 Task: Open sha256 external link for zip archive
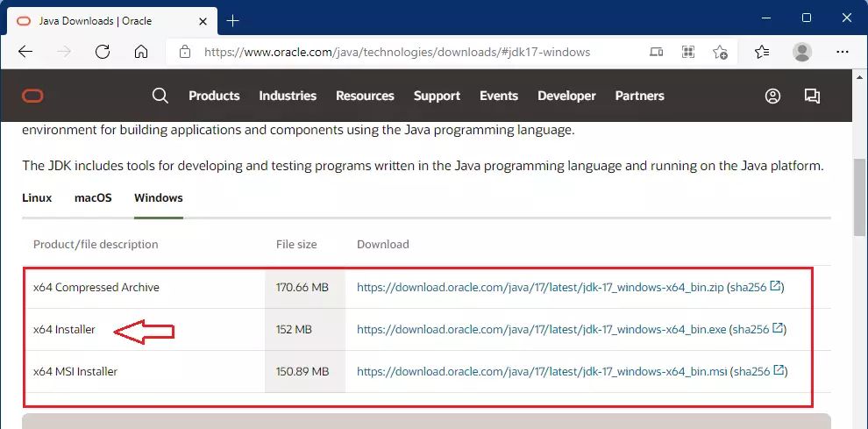776,287
